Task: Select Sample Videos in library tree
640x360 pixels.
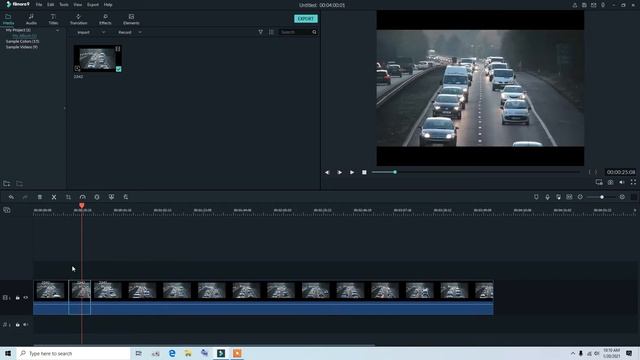Action: pyautogui.click(x=22, y=47)
